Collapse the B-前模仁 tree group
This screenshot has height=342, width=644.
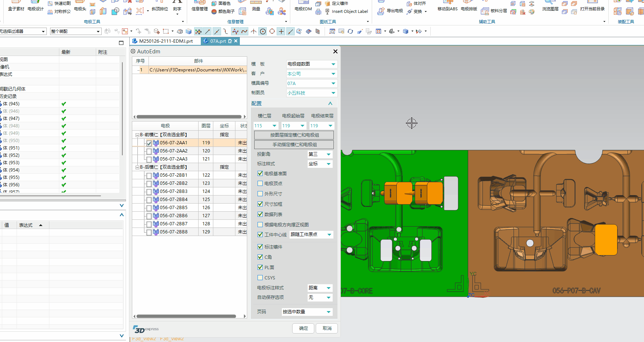pyautogui.click(x=137, y=135)
